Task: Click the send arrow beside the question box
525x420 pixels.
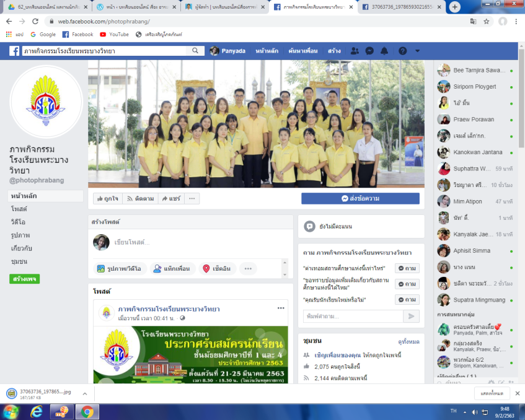Action: click(x=411, y=317)
